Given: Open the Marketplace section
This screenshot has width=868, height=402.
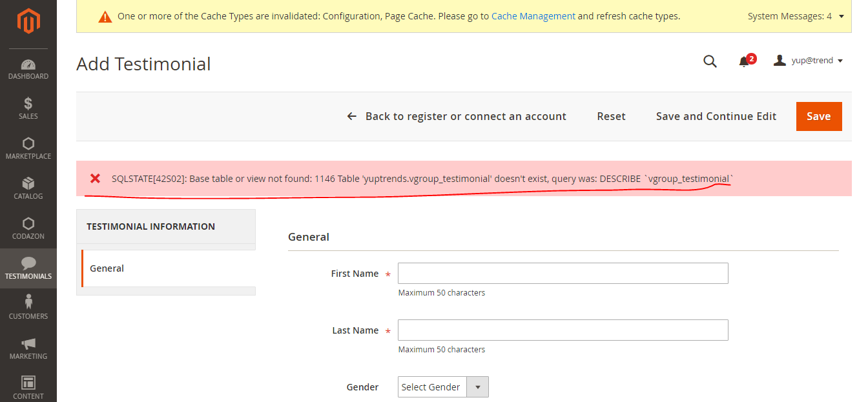Looking at the screenshot, I should coord(28,147).
